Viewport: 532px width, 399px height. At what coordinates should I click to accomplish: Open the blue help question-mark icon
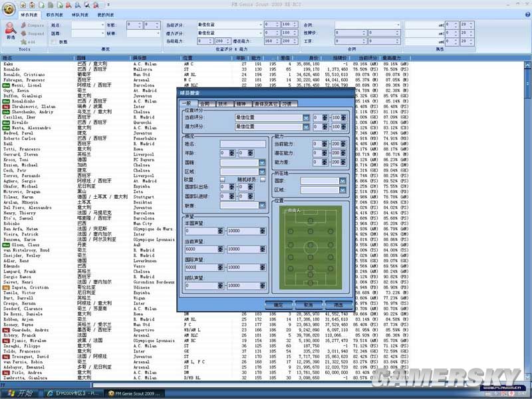527,15
